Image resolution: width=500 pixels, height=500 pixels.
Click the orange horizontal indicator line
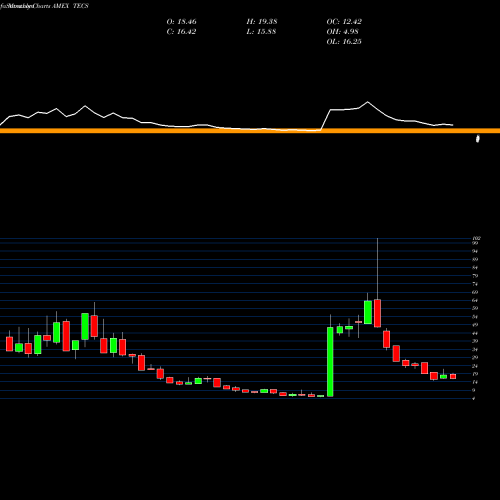(x=250, y=131)
